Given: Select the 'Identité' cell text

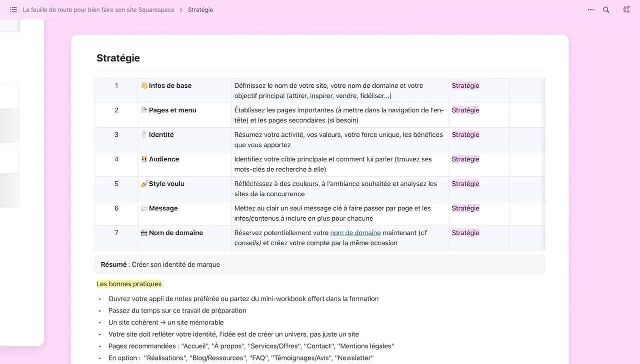Looking at the screenshot, I should (161, 135).
